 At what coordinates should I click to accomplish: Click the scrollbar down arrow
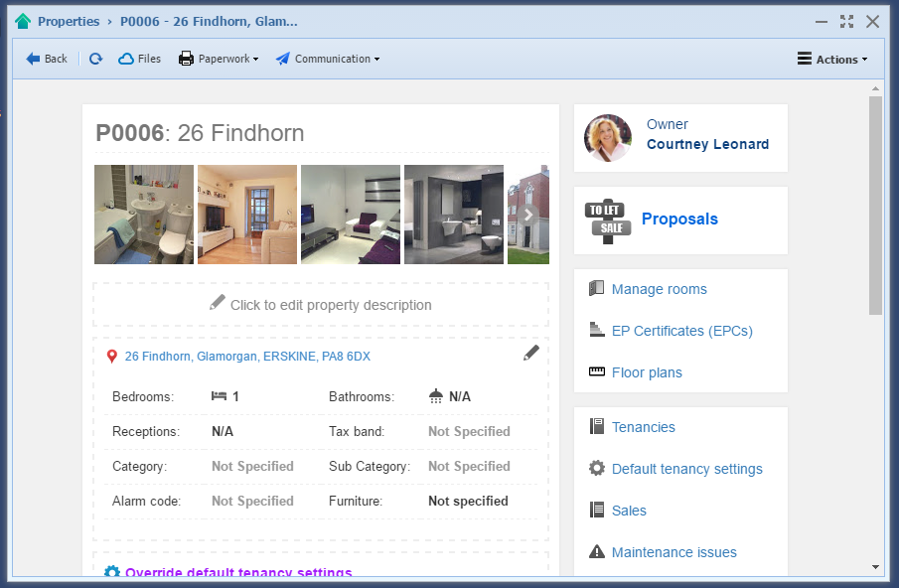(875, 567)
